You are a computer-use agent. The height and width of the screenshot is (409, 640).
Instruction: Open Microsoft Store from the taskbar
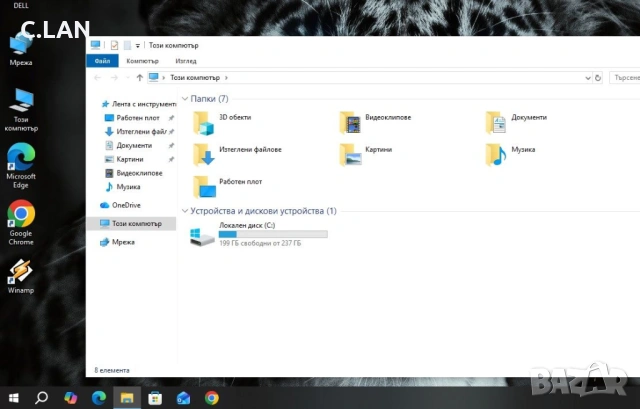click(155, 398)
